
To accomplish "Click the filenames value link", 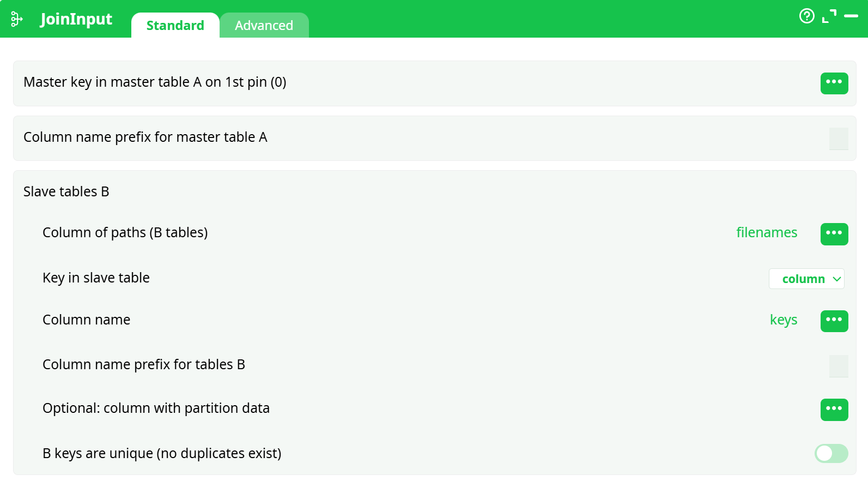I will [x=766, y=233].
